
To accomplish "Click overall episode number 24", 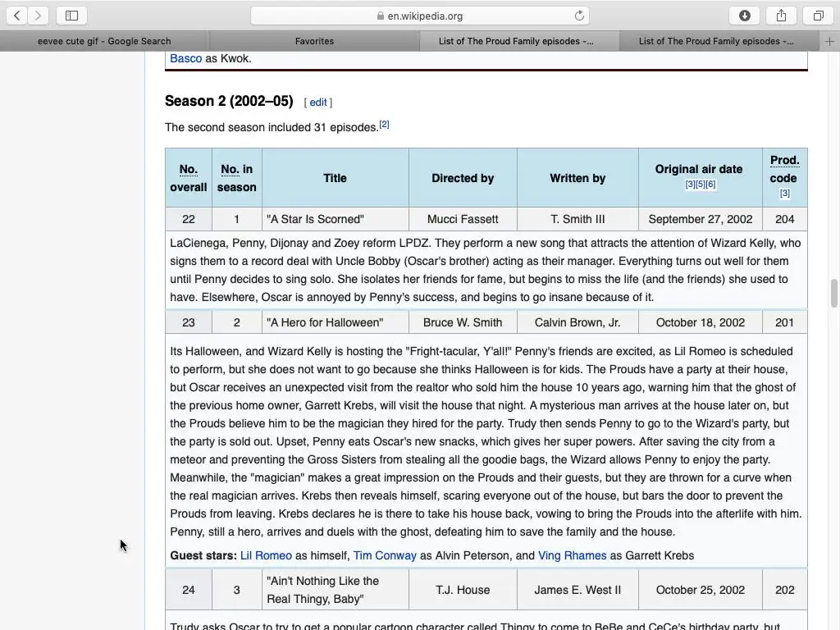I will (x=189, y=590).
